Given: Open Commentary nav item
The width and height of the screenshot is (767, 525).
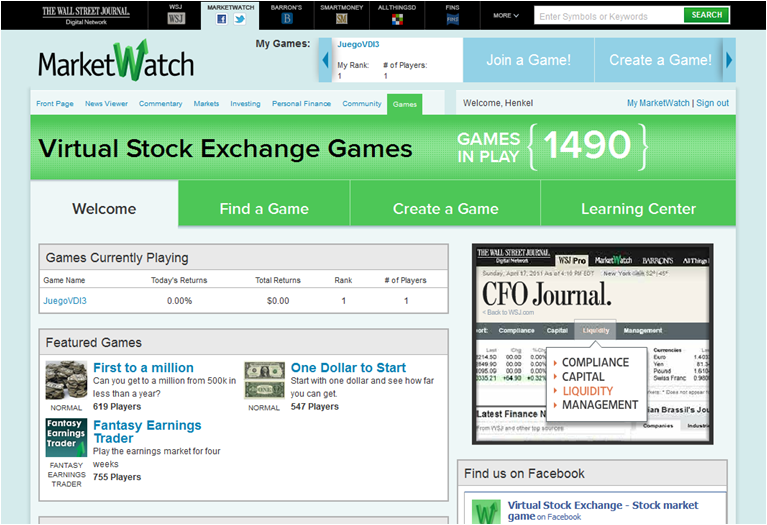Looking at the screenshot, I should [x=160, y=104].
